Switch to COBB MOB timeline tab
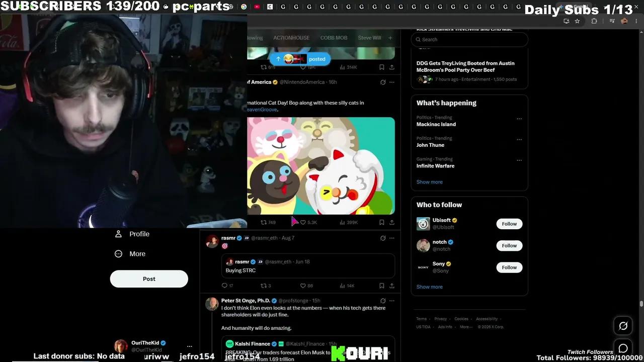Viewport: 644px width, 362px height. click(x=334, y=38)
